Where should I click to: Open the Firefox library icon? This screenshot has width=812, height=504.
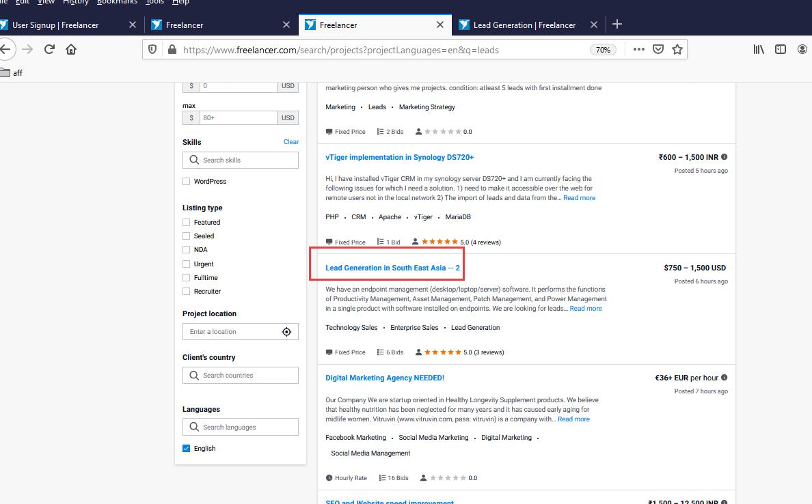point(759,49)
